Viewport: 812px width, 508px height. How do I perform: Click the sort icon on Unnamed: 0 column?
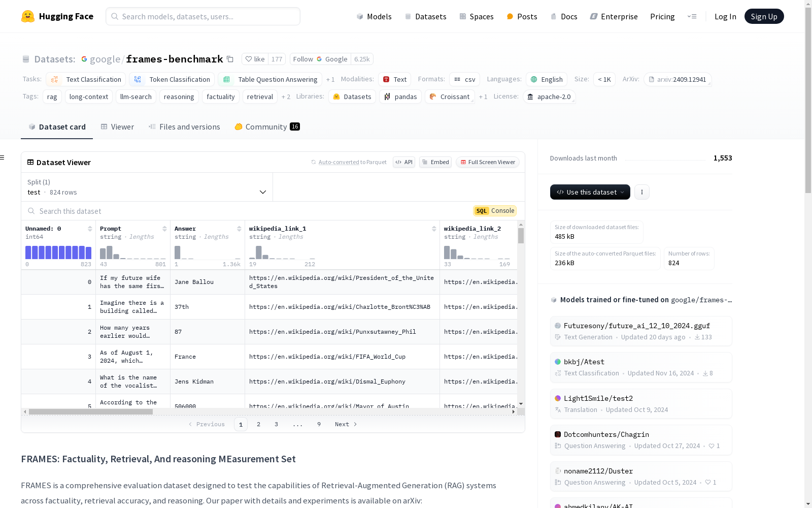point(90,229)
